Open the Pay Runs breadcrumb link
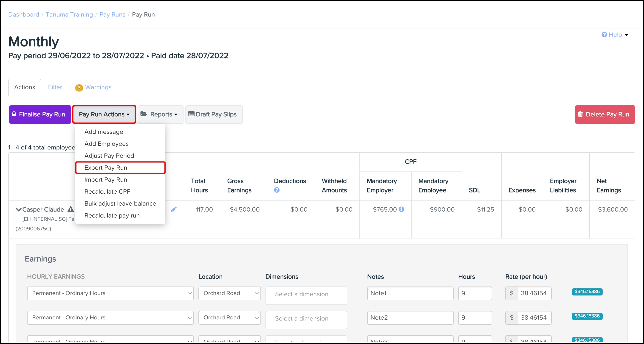 [x=112, y=14]
